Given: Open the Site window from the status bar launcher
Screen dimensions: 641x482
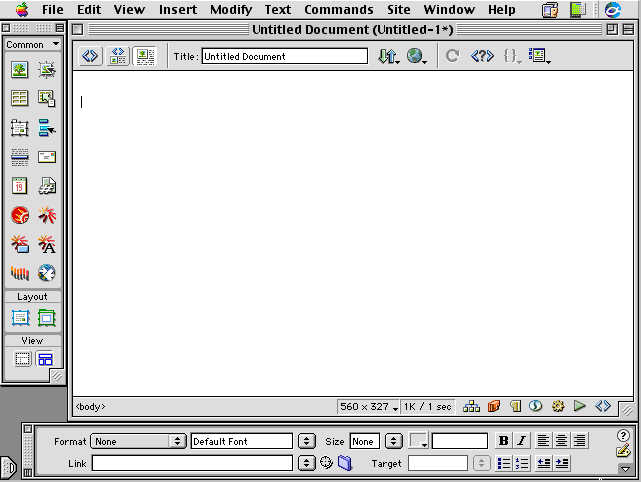Looking at the screenshot, I should pyautogui.click(x=471, y=407).
